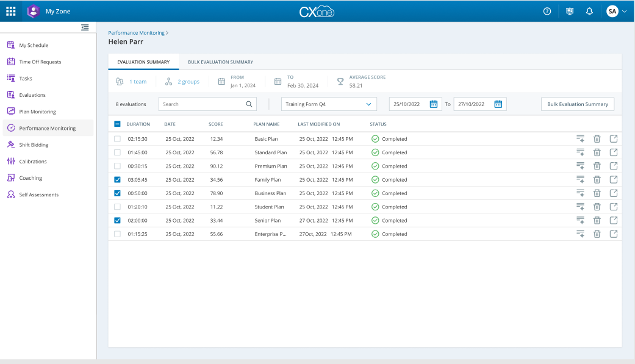
Task: Uncheck the Family Plan row checkbox
Action: point(118,180)
